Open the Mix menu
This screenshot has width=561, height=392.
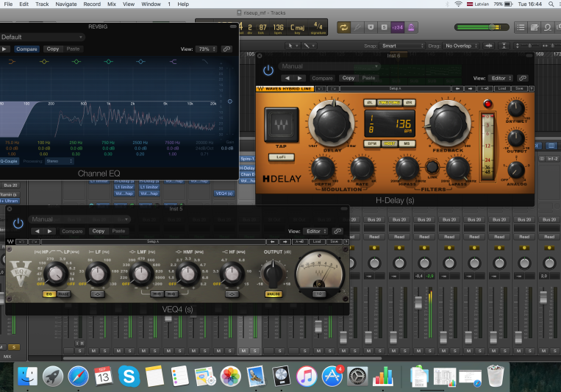[112, 4]
